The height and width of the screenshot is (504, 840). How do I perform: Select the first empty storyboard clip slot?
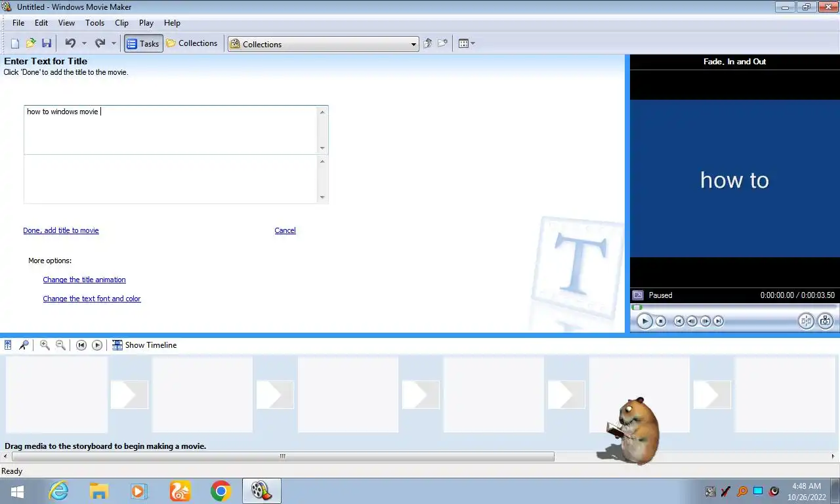[56, 394]
